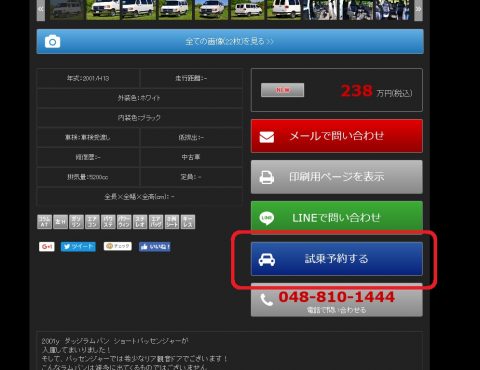
Task: Click the 外装色:ホワイト row
Action: coord(139,98)
